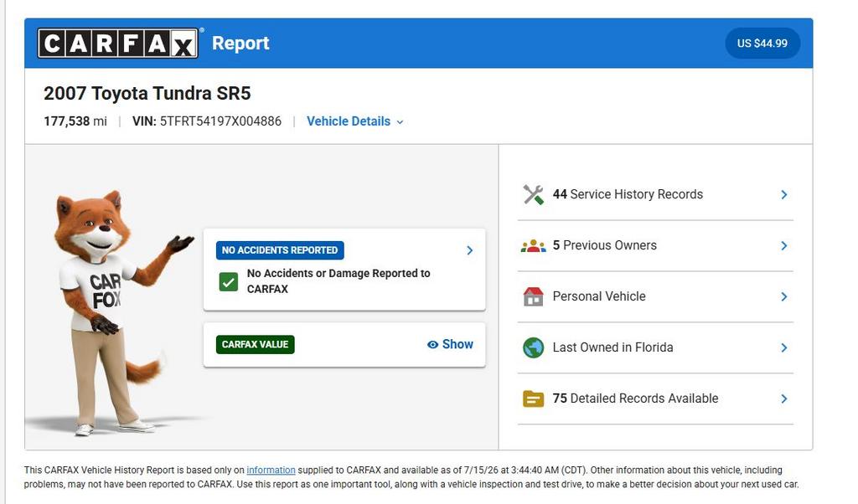The image size is (858, 504).
Task: Click the US $44.99 price button
Action: pyautogui.click(x=762, y=44)
